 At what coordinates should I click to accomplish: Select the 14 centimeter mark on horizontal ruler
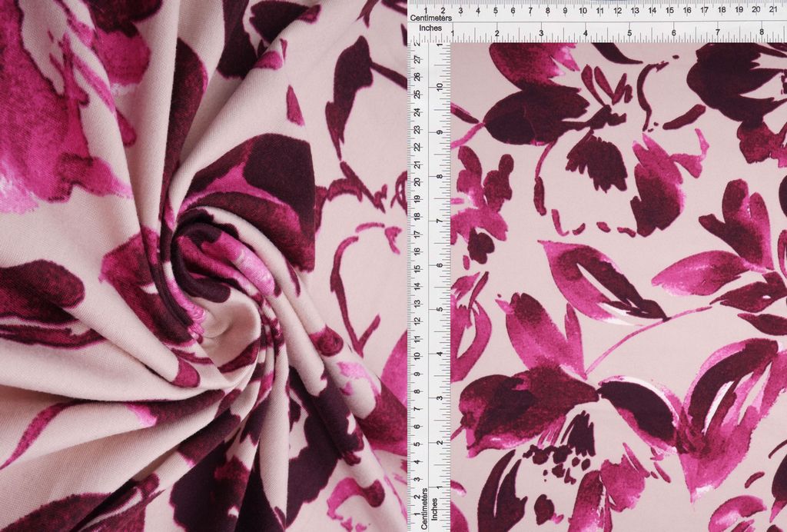652,9
